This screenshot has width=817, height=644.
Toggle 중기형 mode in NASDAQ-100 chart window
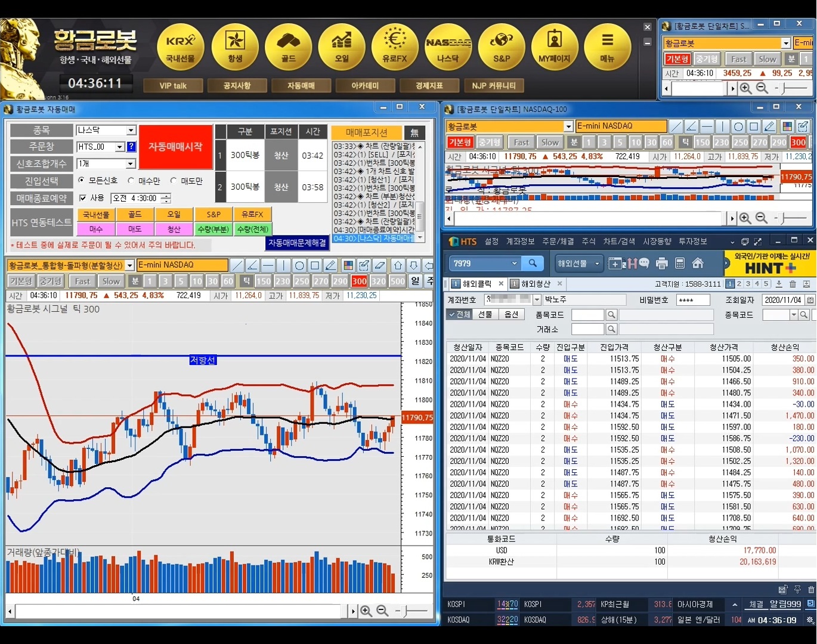click(x=490, y=142)
